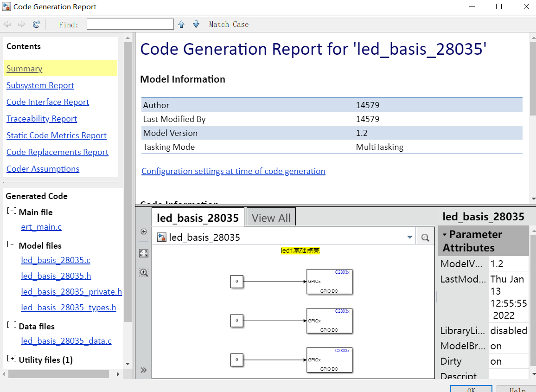Open the led_basis_28035.c source file
536x392 pixels.
point(56,260)
